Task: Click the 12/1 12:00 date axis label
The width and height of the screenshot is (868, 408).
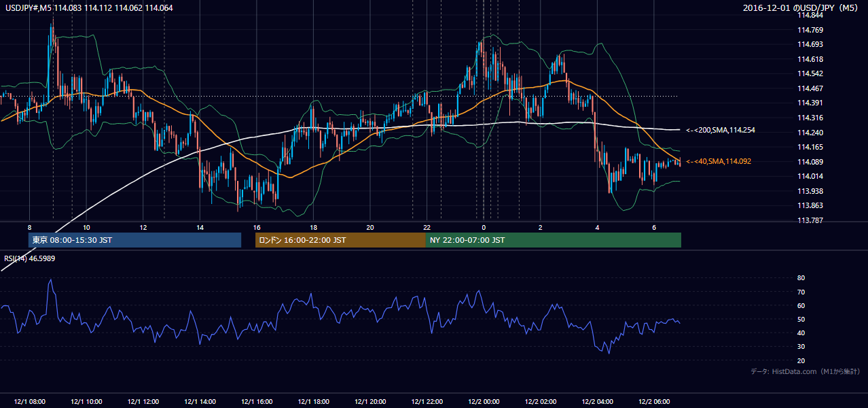Action: click(143, 401)
